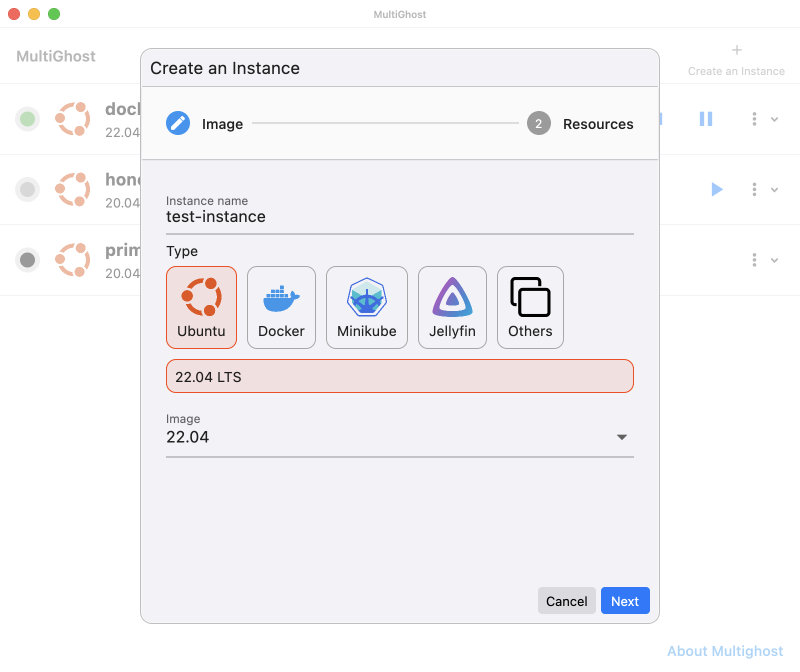Click the MultiGhost header title
Image resolution: width=800 pixels, height=672 pixels.
[56, 56]
